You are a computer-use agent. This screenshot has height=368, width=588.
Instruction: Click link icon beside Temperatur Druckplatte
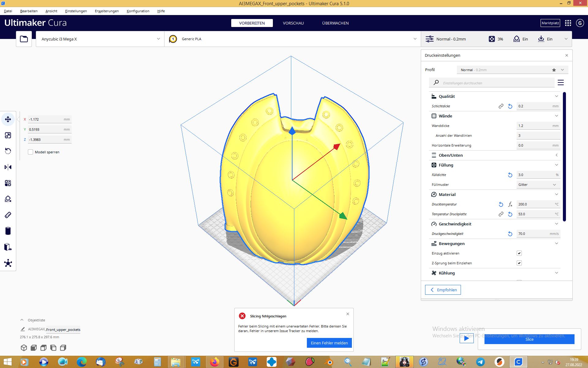click(501, 214)
